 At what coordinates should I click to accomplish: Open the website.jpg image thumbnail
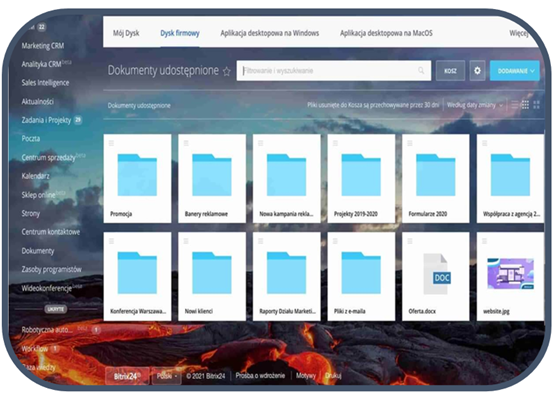(511, 273)
